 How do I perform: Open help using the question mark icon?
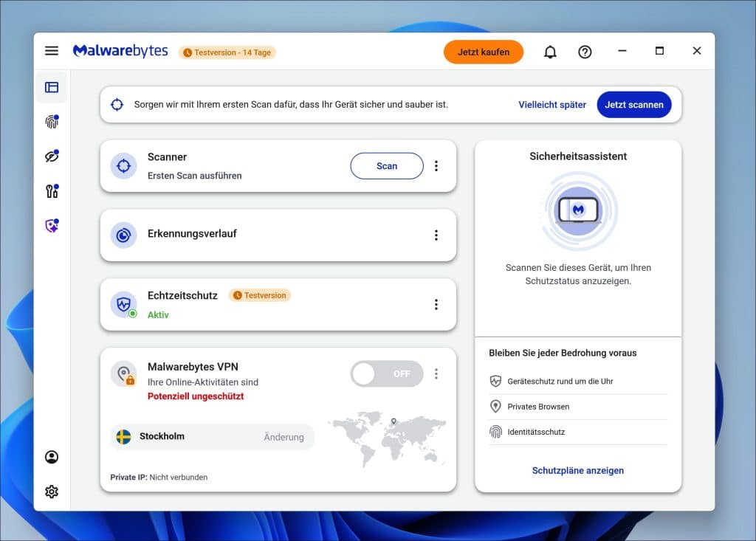point(585,52)
